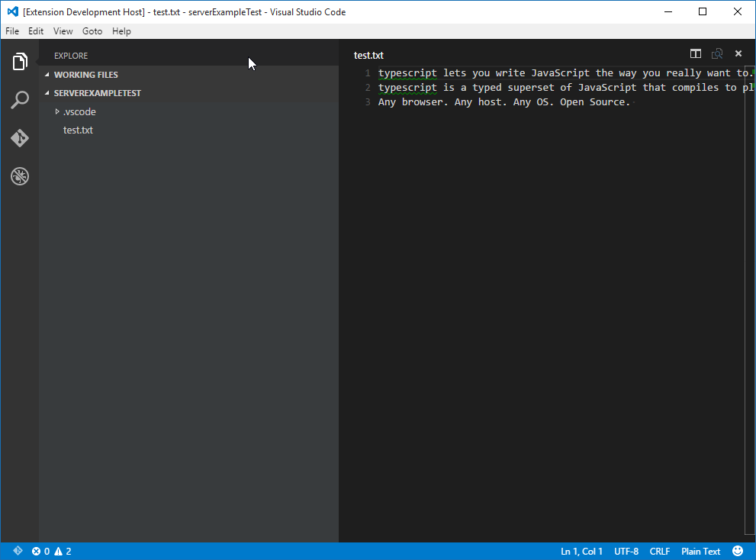Click the feedback smiley icon
This screenshot has height=560, width=756.
click(738, 551)
